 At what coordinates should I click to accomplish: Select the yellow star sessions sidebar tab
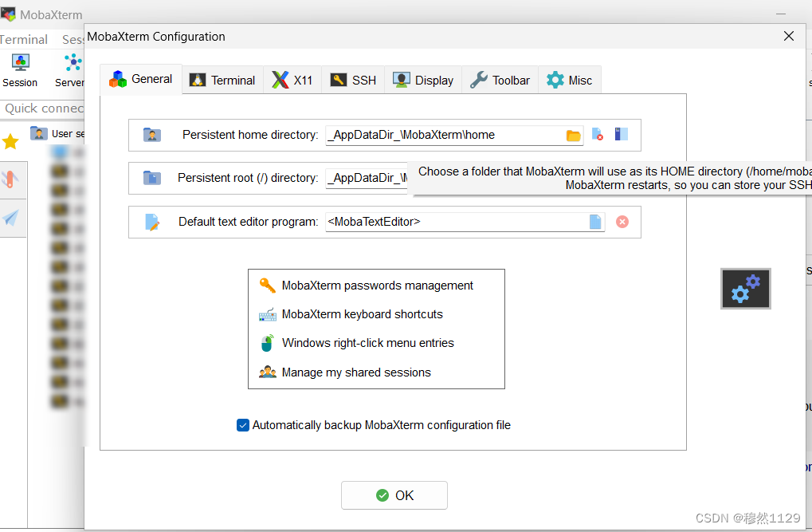coord(11,141)
